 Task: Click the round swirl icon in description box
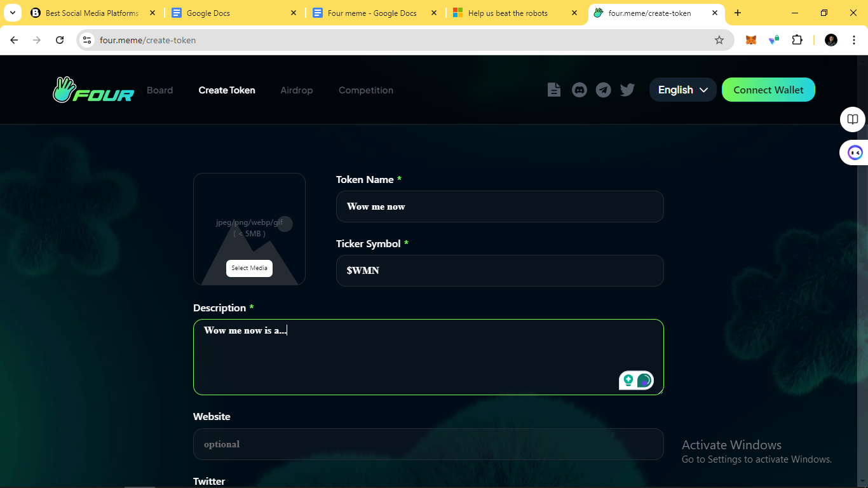coord(644,380)
